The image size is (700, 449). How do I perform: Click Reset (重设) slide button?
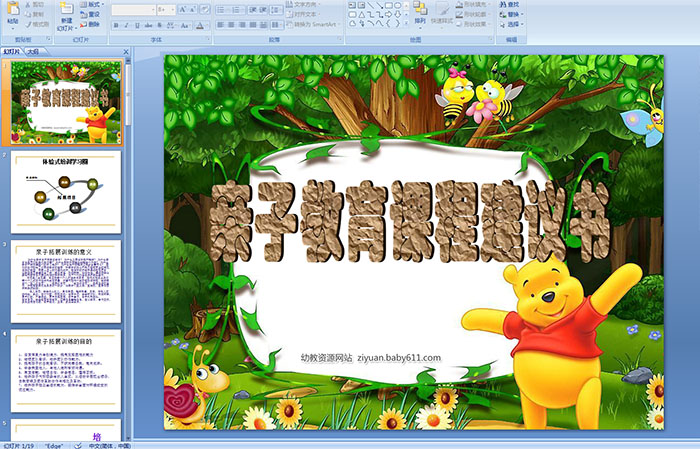[x=90, y=14]
